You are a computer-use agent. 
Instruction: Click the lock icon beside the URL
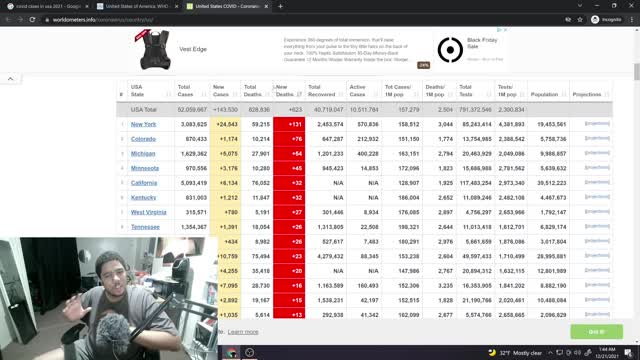(47, 20)
